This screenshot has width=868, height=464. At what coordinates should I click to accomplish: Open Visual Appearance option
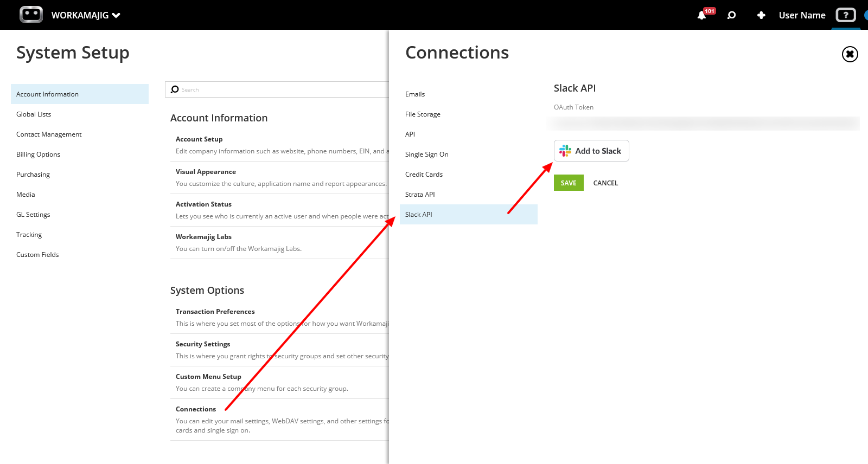point(279,178)
